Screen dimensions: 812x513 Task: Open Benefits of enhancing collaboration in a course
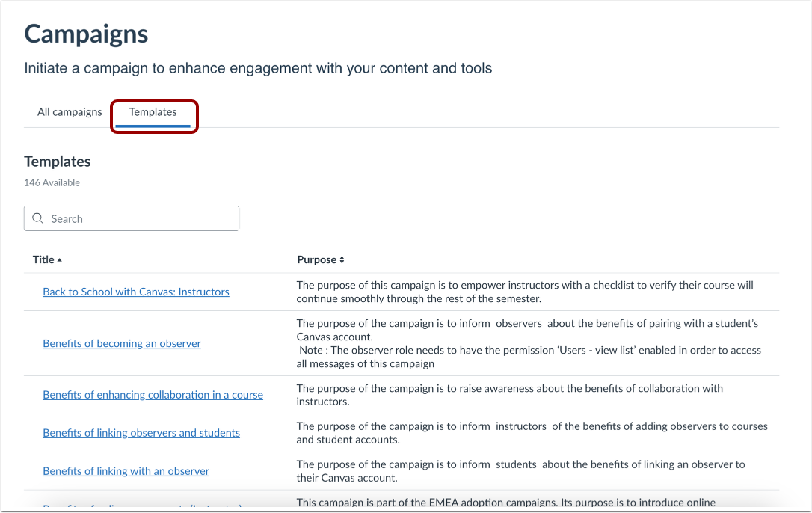coord(153,395)
